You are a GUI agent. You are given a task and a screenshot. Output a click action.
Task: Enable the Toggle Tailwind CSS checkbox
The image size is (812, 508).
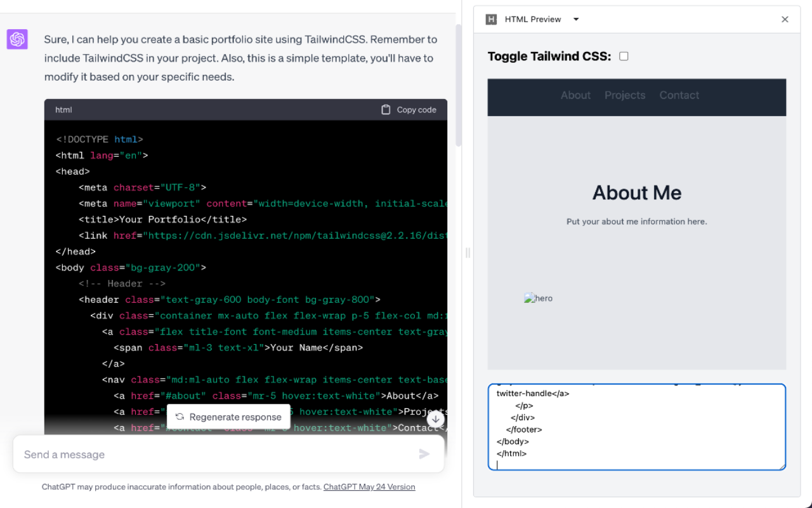(x=624, y=56)
